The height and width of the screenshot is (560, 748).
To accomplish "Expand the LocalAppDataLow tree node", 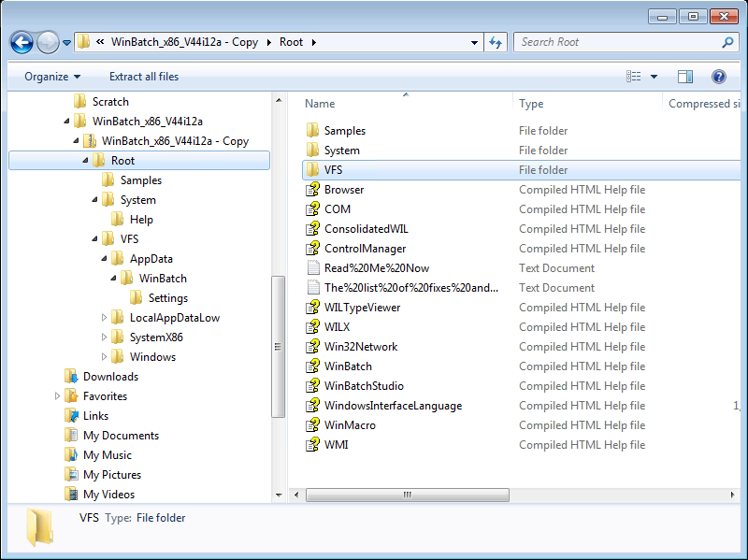I will [104, 318].
